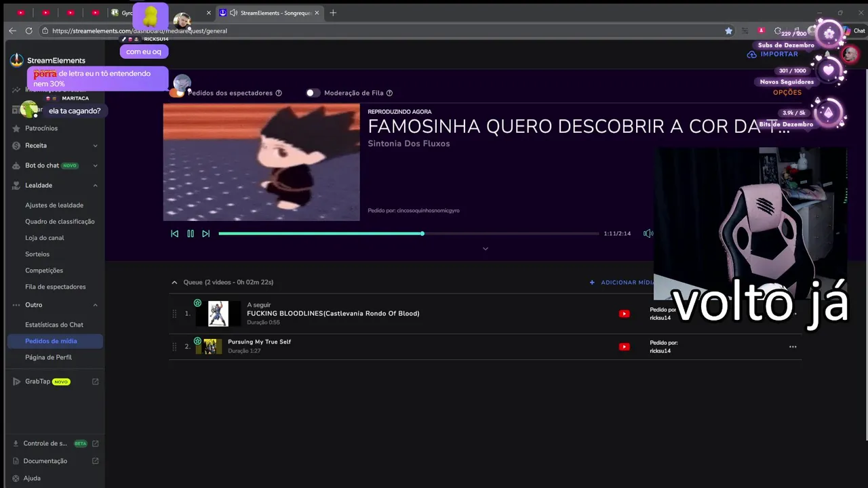Click the artist Sintonia Dos Fluxos
868x488 pixels.
pyautogui.click(x=409, y=144)
